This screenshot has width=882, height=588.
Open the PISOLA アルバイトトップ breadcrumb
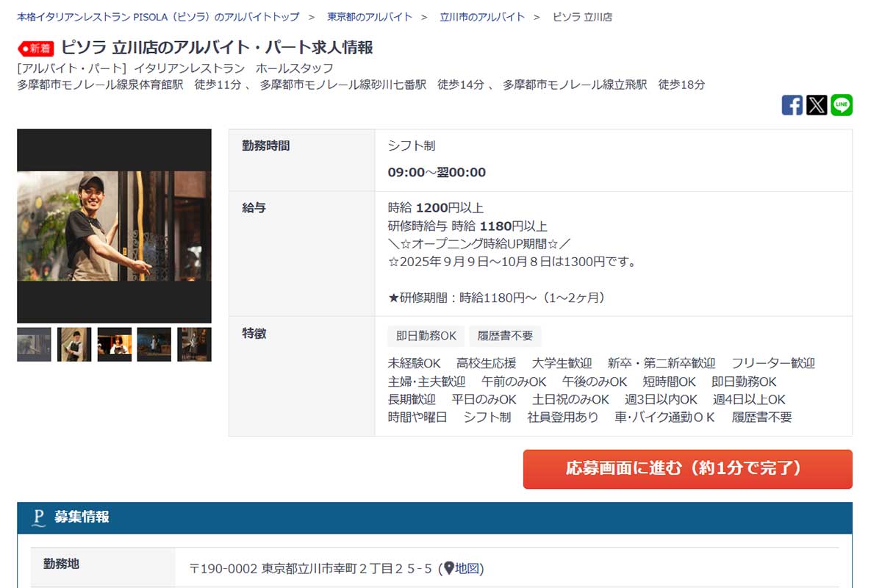(158, 16)
